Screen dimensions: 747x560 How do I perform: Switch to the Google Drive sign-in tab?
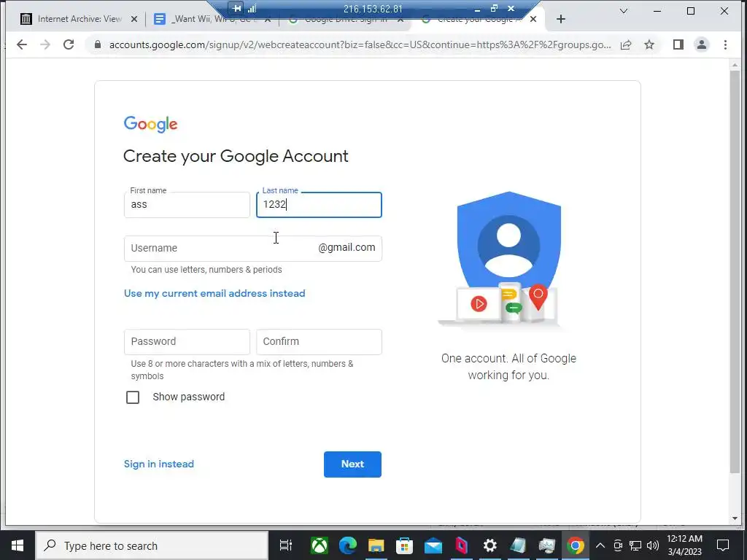[x=345, y=20]
